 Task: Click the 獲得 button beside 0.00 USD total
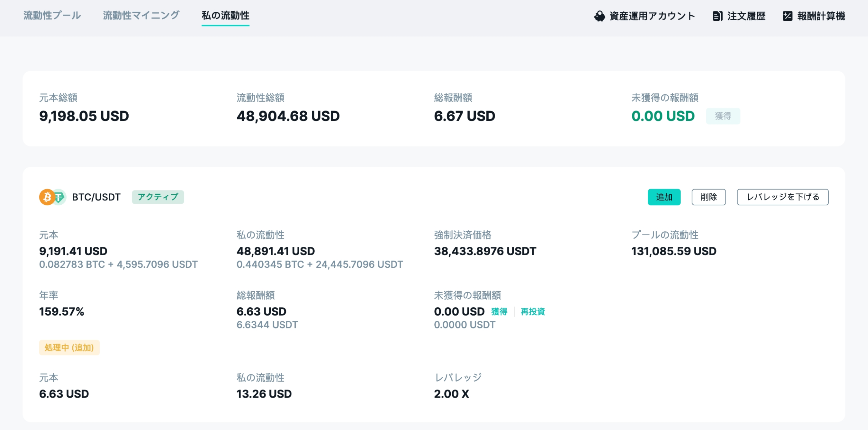[723, 116]
